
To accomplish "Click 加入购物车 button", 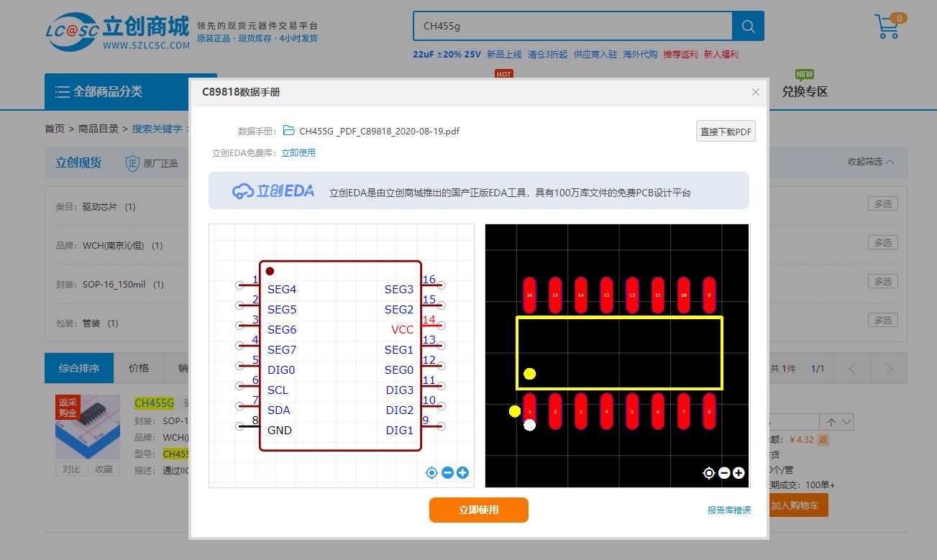I will click(x=795, y=505).
